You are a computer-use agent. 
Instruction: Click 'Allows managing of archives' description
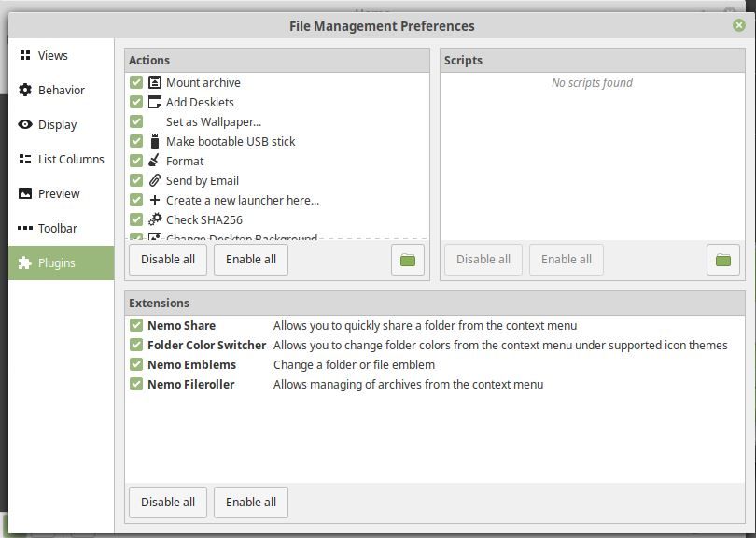409,385
